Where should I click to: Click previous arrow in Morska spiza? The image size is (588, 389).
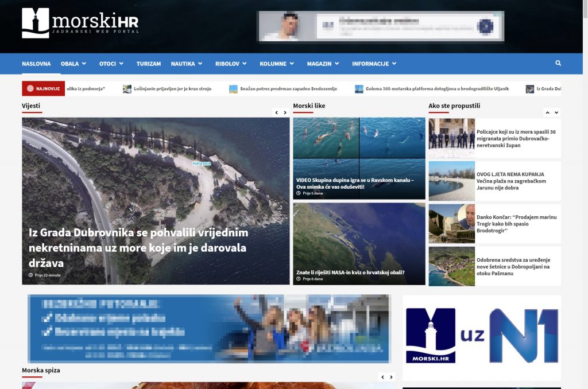coord(382,378)
